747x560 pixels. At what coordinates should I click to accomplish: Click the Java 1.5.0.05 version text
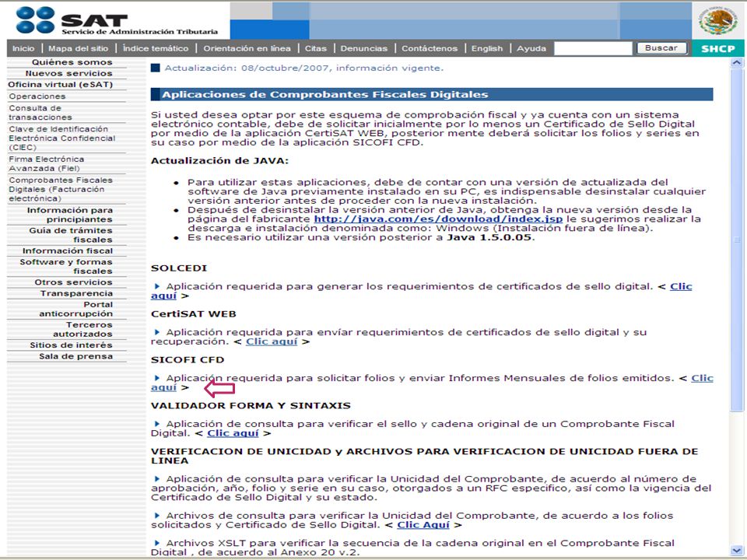pos(489,238)
